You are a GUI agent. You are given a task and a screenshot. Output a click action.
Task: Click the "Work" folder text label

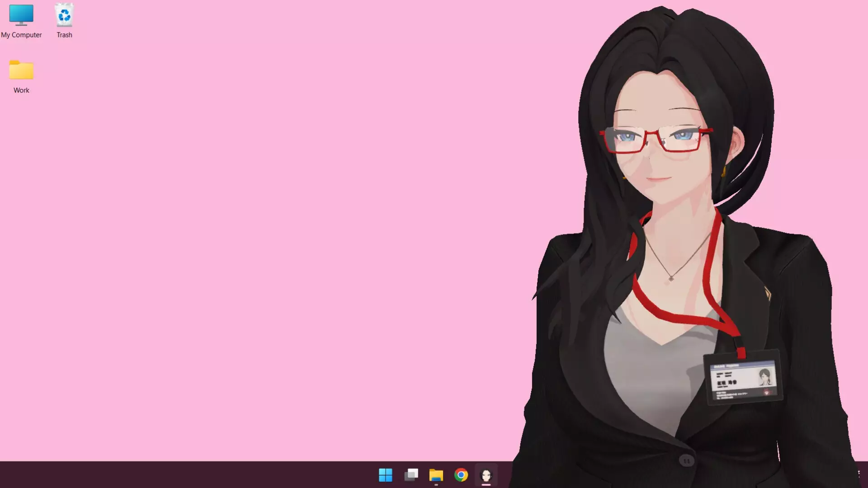21,90
